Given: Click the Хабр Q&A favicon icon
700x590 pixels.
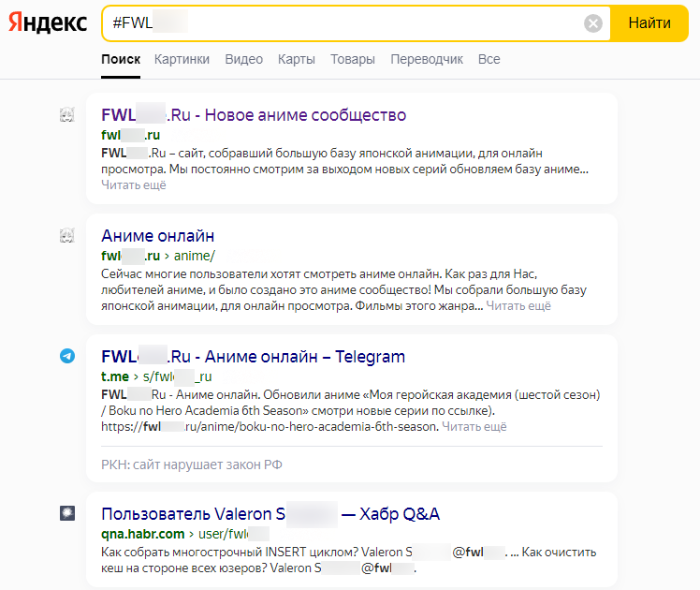Looking at the screenshot, I should click(67, 513).
